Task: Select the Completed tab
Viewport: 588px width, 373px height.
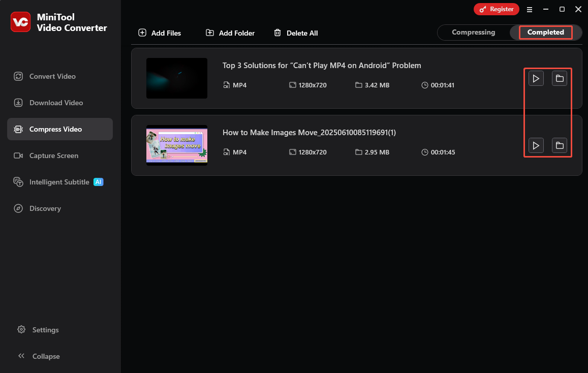Action: [545, 32]
